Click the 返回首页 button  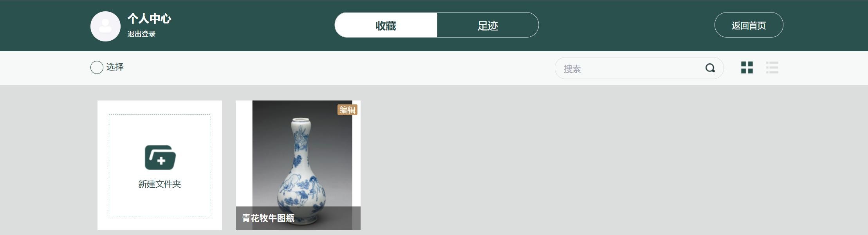pos(749,25)
